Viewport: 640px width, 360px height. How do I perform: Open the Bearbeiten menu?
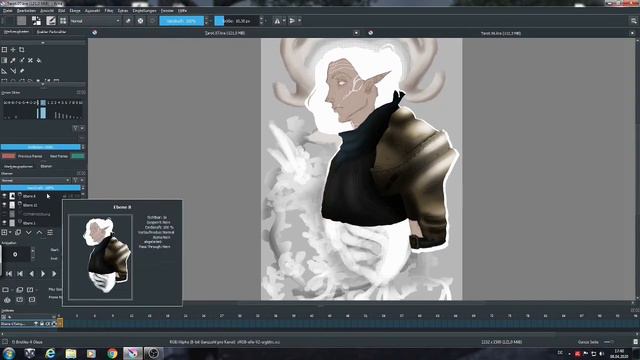pos(26,11)
